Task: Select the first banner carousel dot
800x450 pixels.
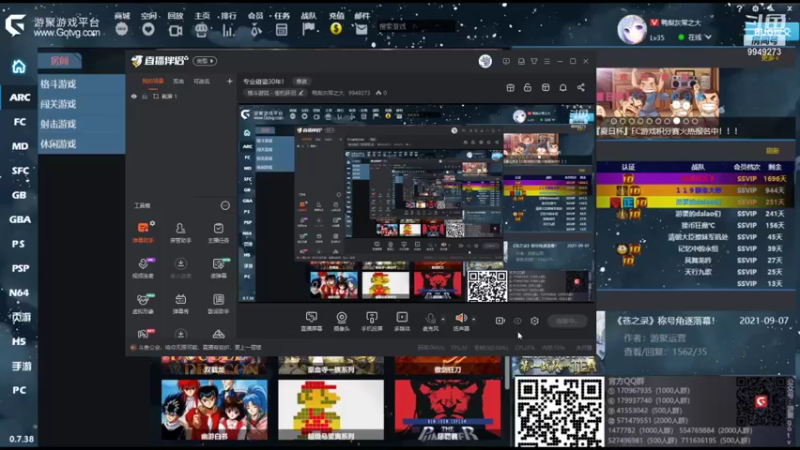Action: pyautogui.click(x=614, y=121)
